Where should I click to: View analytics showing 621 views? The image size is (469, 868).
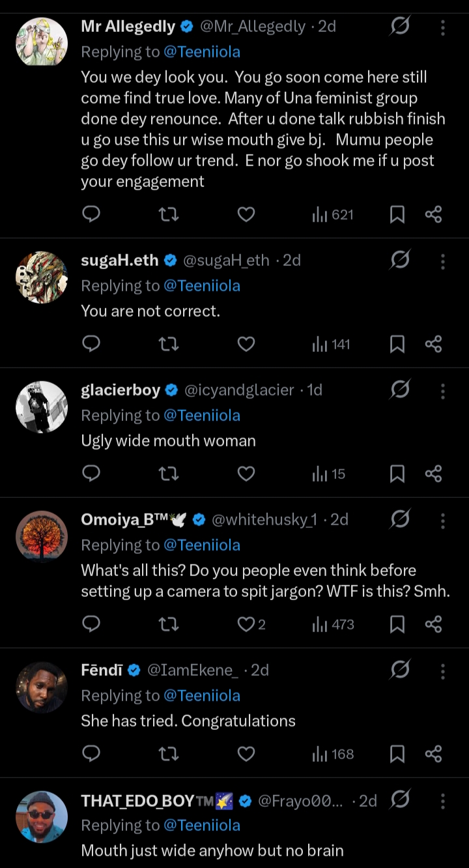pos(333,214)
